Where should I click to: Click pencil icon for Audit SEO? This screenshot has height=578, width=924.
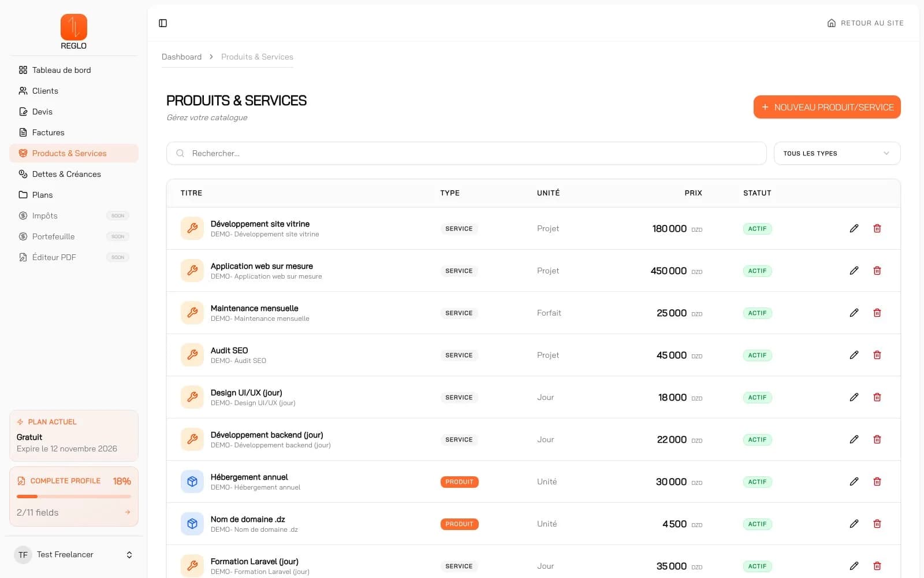(x=854, y=355)
